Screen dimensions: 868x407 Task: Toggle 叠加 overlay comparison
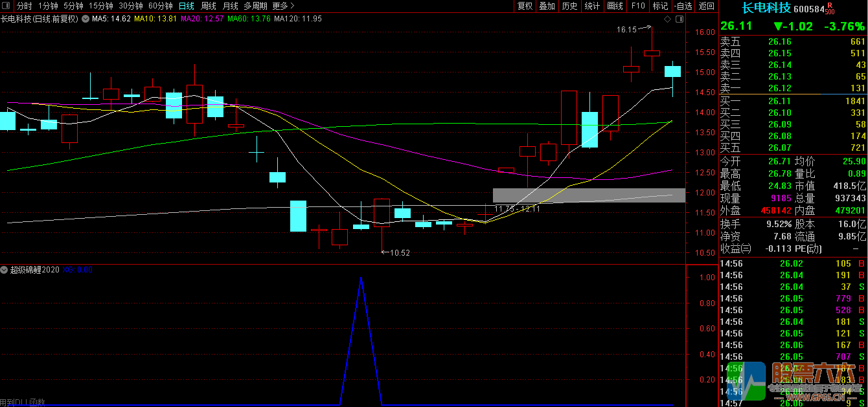pyautogui.click(x=547, y=6)
